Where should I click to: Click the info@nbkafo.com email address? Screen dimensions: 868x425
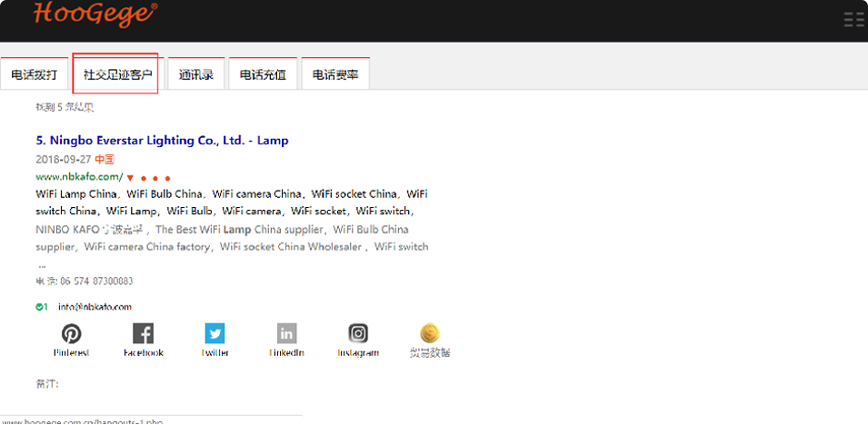(95, 307)
